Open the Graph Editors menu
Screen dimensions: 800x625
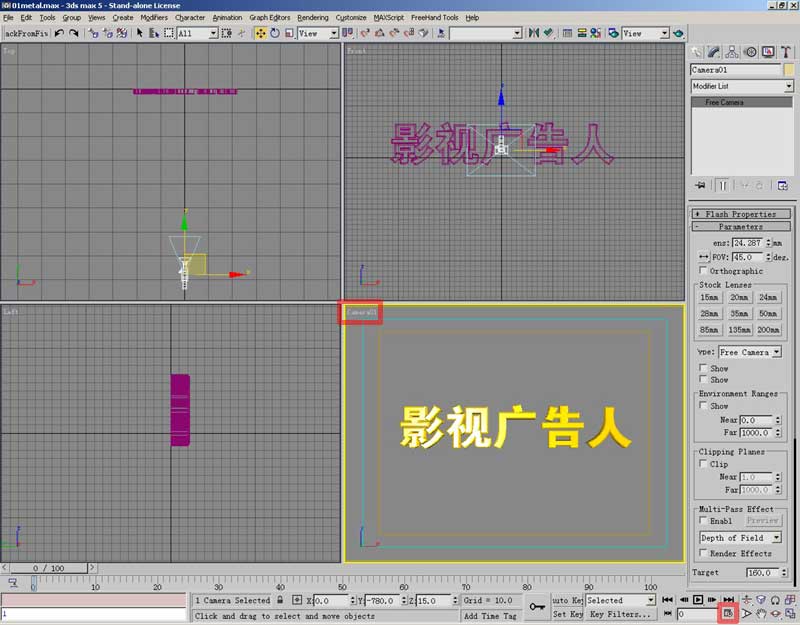click(271, 17)
